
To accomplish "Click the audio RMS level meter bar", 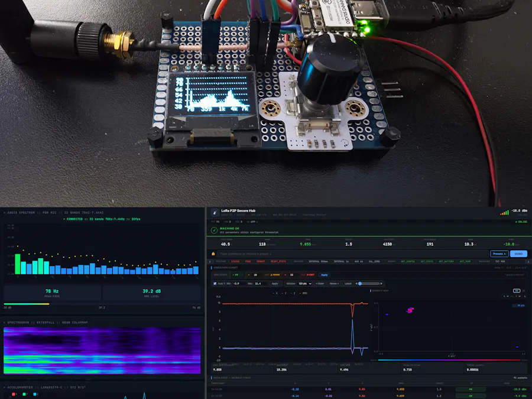I will (x=102, y=304).
